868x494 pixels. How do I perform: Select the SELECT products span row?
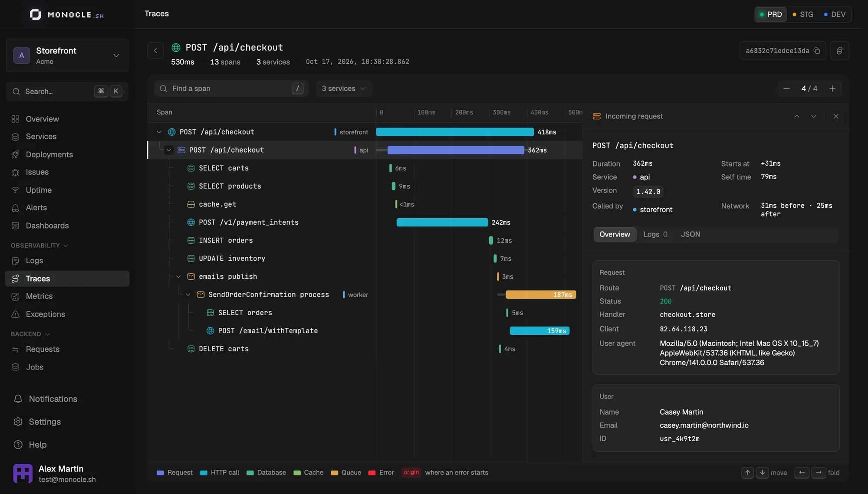(365, 186)
